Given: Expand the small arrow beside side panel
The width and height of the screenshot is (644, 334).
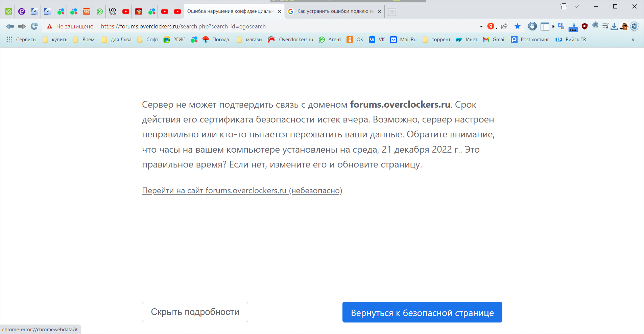Looking at the screenshot, I should click(553, 26).
